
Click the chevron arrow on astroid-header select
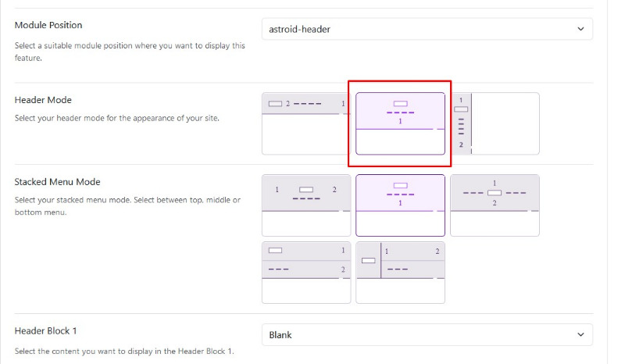click(580, 29)
